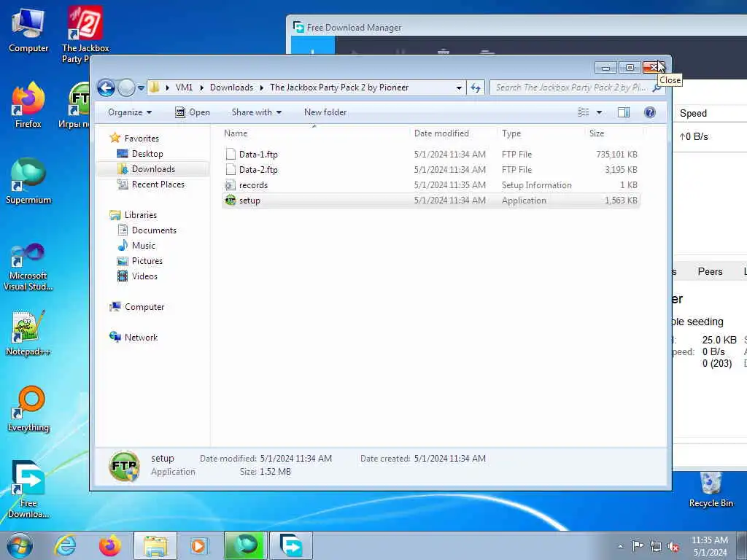Open the Pictures library

click(x=147, y=261)
